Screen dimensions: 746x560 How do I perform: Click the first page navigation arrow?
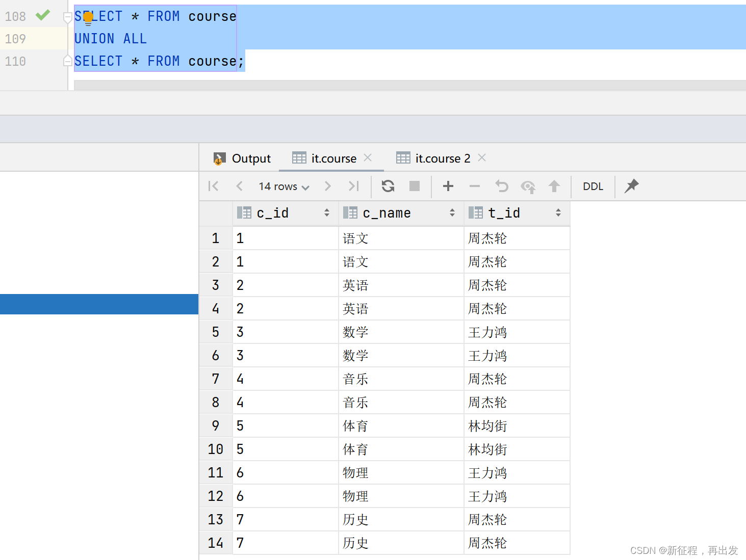pos(214,186)
